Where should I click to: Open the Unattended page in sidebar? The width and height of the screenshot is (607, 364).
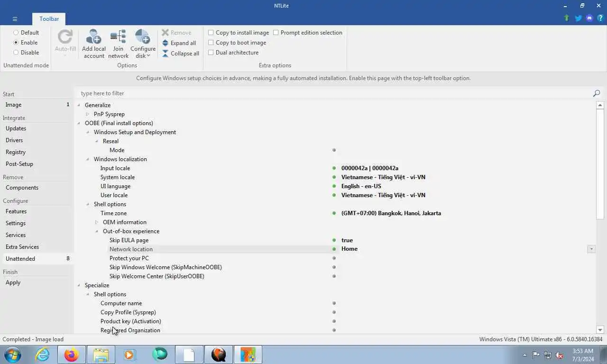pyautogui.click(x=37, y=259)
